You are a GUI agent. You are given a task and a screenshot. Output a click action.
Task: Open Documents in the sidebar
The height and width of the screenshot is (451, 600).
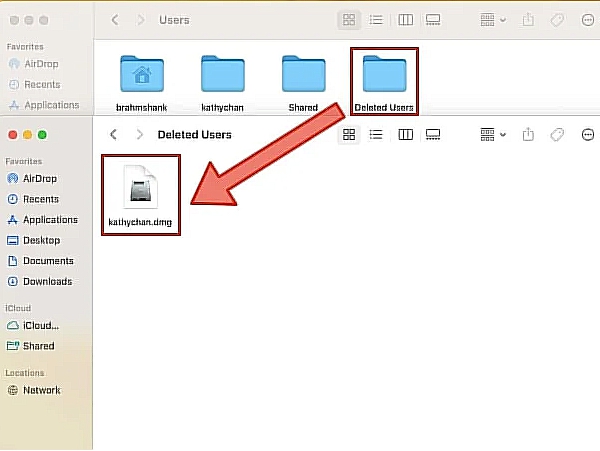tap(40, 261)
